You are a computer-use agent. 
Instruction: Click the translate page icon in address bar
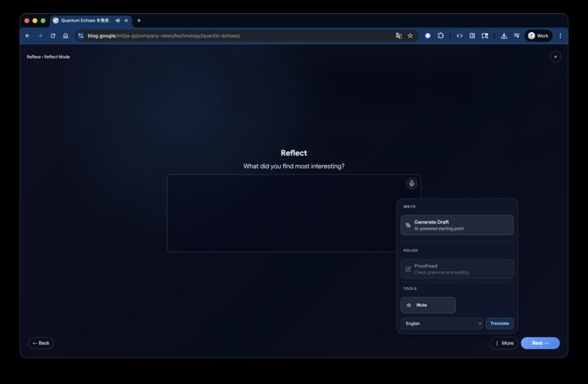click(x=398, y=36)
